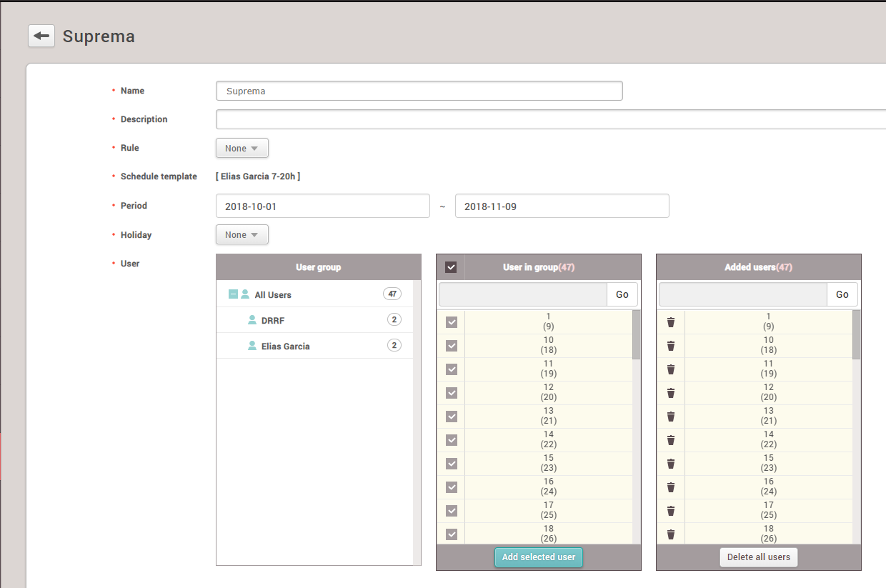This screenshot has width=886, height=588.
Task: Click the back arrow next to Suprema
Action: pyautogui.click(x=41, y=36)
